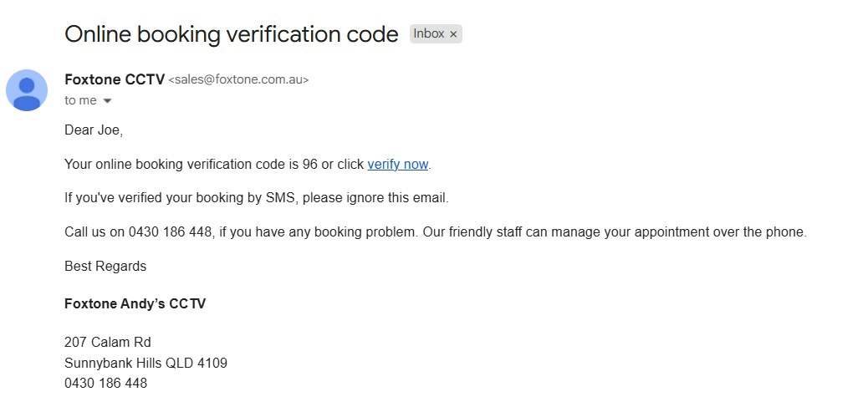Image resolution: width=868 pixels, height=407 pixels.
Task: Click the sender profile avatar icon
Action: pyautogui.click(x=27, y=90)
